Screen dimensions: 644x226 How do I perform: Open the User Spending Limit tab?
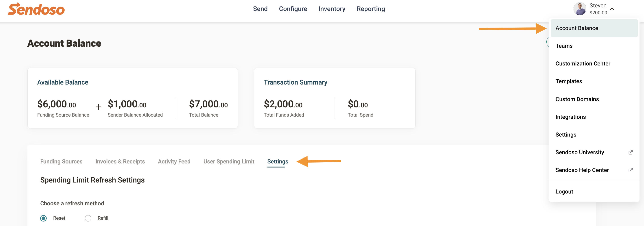pos(229,162)
